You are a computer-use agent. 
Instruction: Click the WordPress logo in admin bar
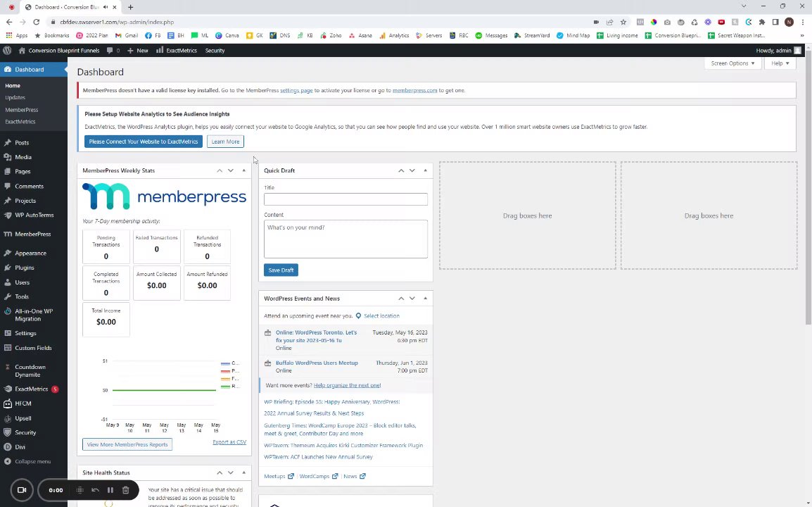7,50
